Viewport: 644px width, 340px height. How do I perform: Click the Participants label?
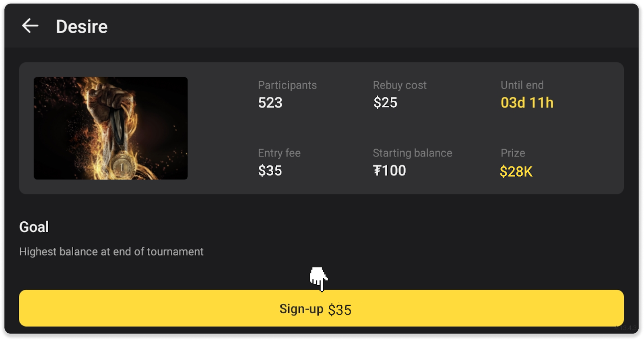click(287, 85)
